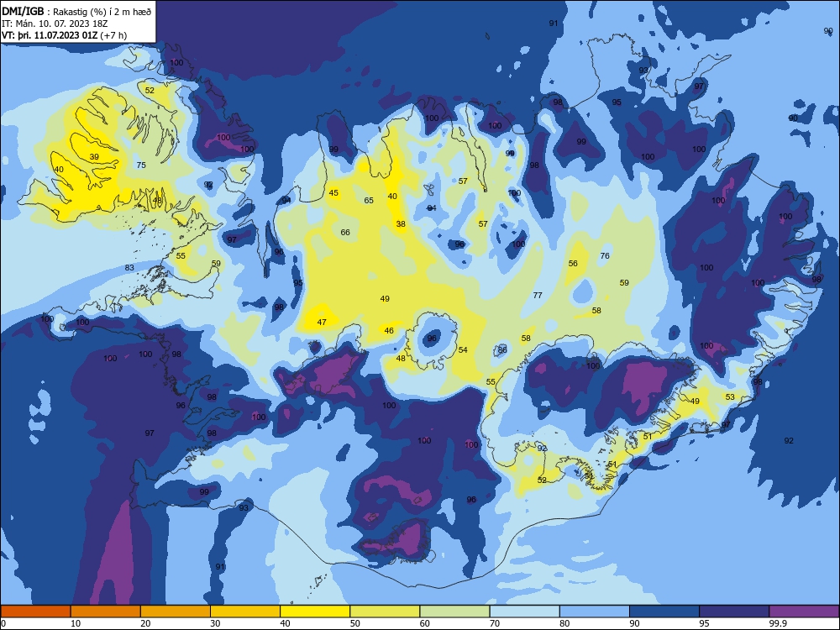The width and height of the screenshot is (840, 630).
Task: Click the humidity value '53' near east coast
Action: coord(730,397)
